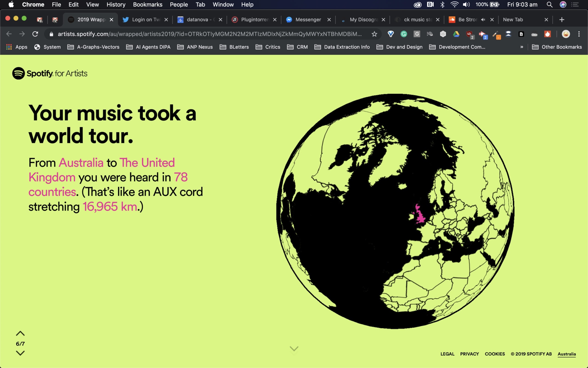This screenshot has width=588, height=368.
Task: View site security lock info
Action: [x=51, y=34]
